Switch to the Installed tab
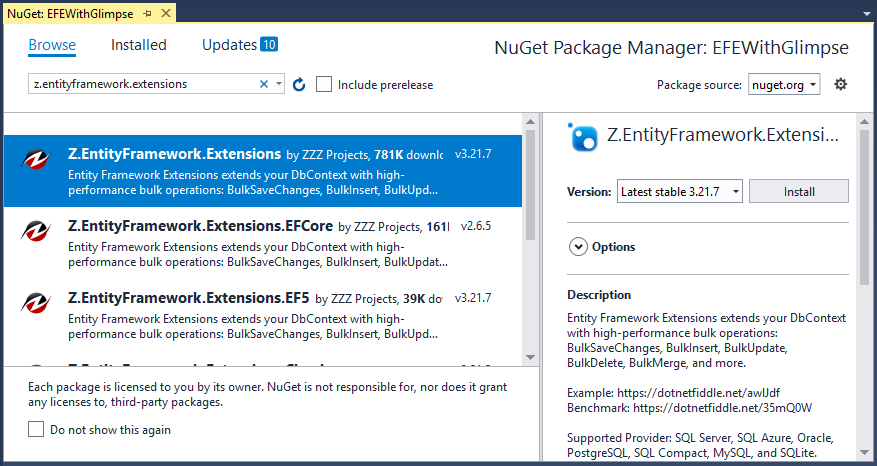 139,45
